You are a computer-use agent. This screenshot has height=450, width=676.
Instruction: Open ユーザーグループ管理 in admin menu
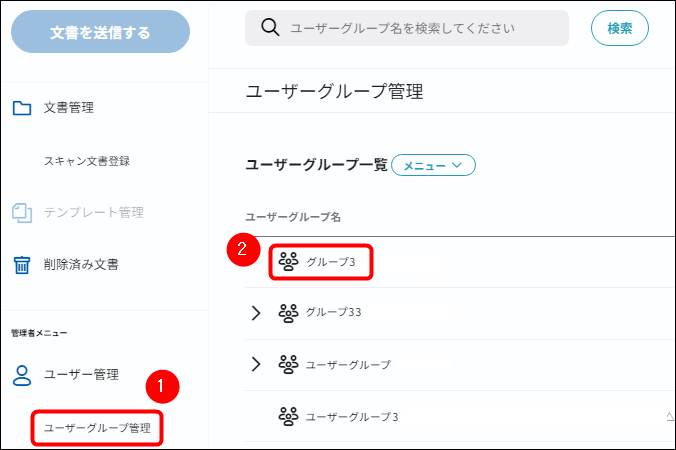click(97, 428)
